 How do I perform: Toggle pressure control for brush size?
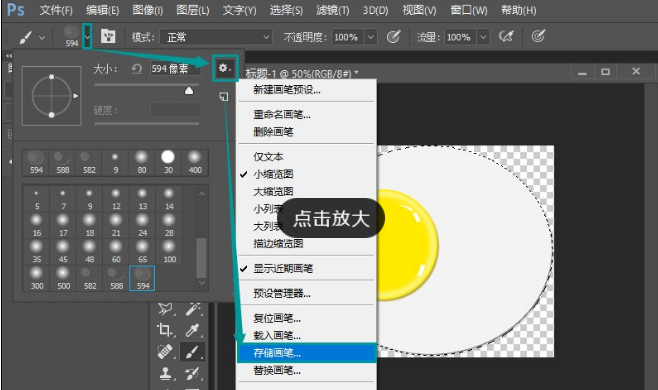(x=538, y=37)
